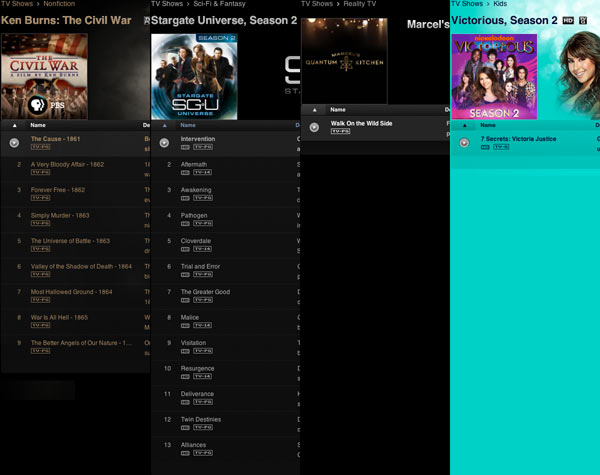Screen dimensions: 600x475
Task: Toggle sort arrow in Civil War episode list header
Action: 14,125
